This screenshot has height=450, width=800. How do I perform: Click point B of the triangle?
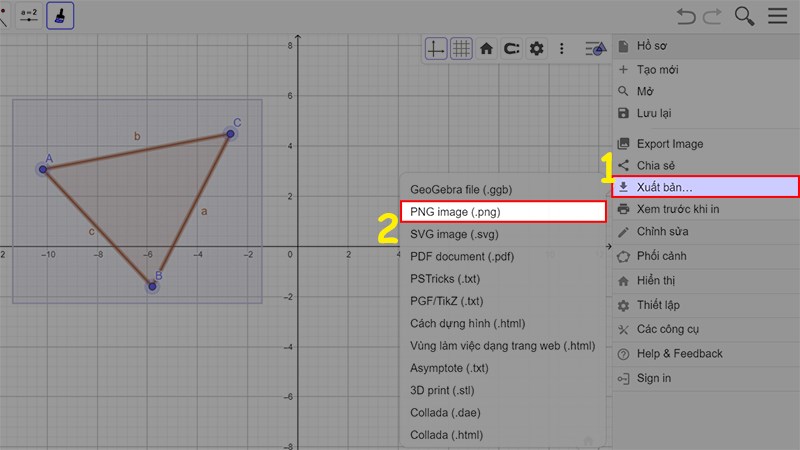152,287
